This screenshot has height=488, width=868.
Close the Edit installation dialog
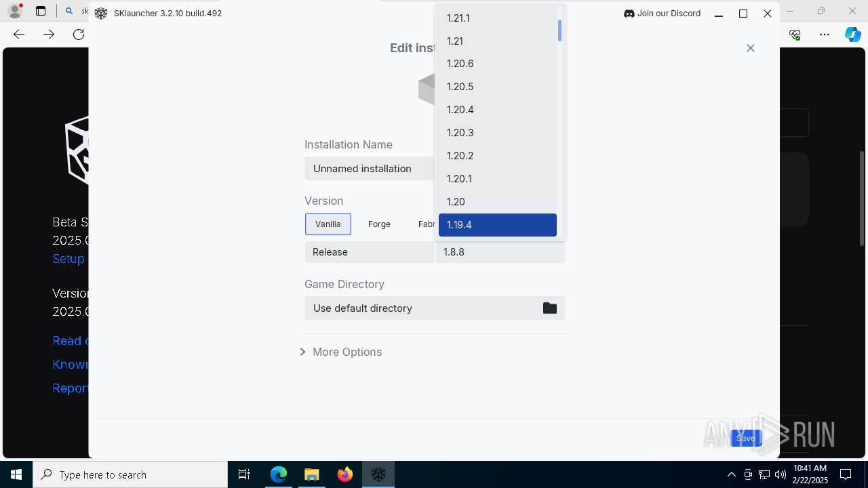[751, 48]
